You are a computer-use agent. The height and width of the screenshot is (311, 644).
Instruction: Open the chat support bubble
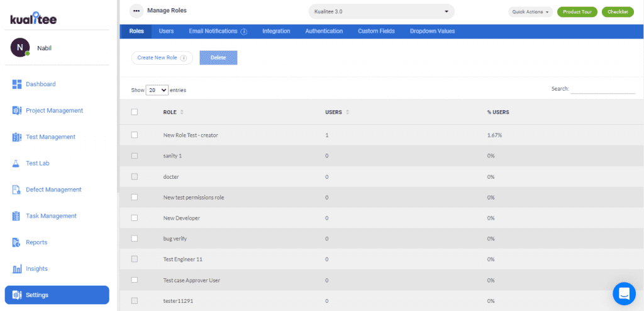[x=624, y=293]
